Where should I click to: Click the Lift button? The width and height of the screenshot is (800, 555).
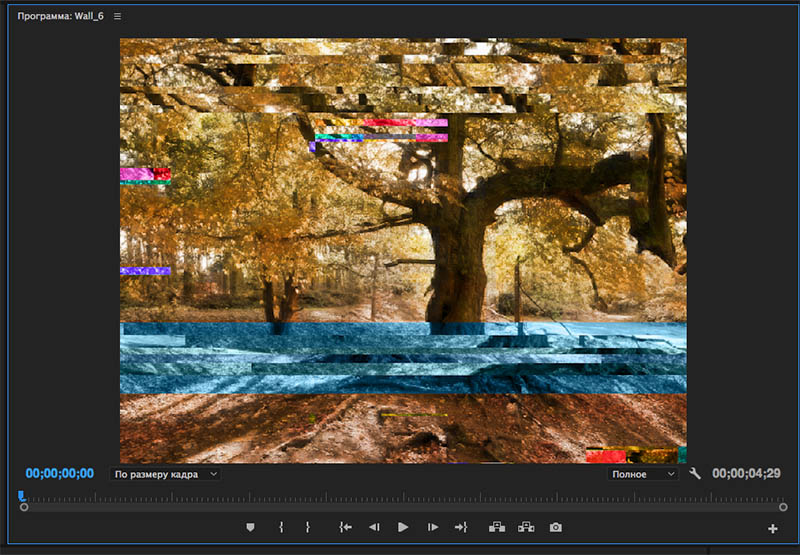pos(497,527)
